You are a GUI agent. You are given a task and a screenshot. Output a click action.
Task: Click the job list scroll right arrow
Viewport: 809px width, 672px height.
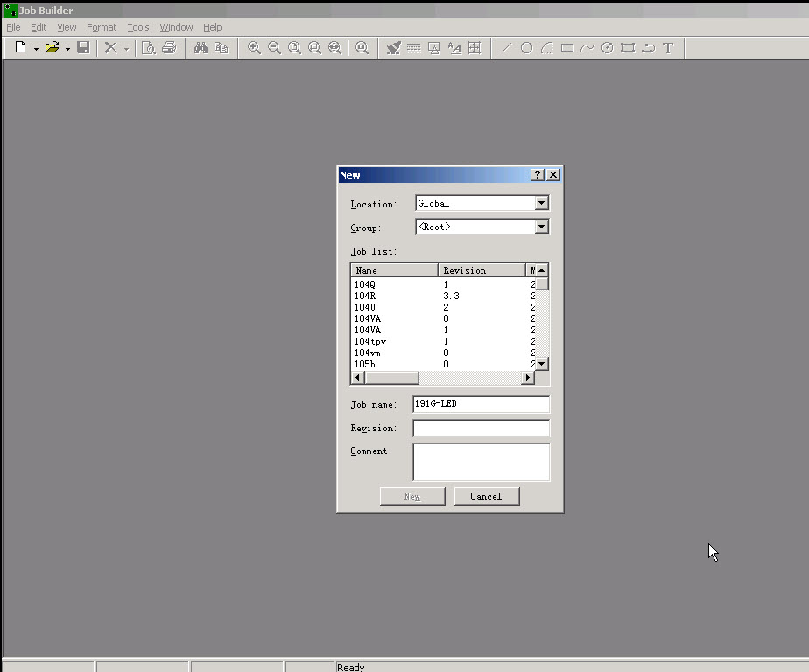coord(528,377)
